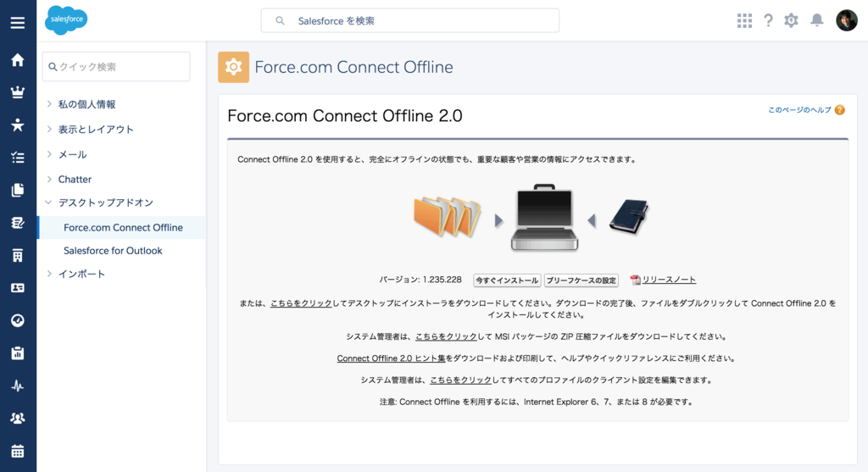The width and height of the screenshot is (868, 472).
Task: Click the Salesforce cloud logo
Action: [x=66, y=20]
